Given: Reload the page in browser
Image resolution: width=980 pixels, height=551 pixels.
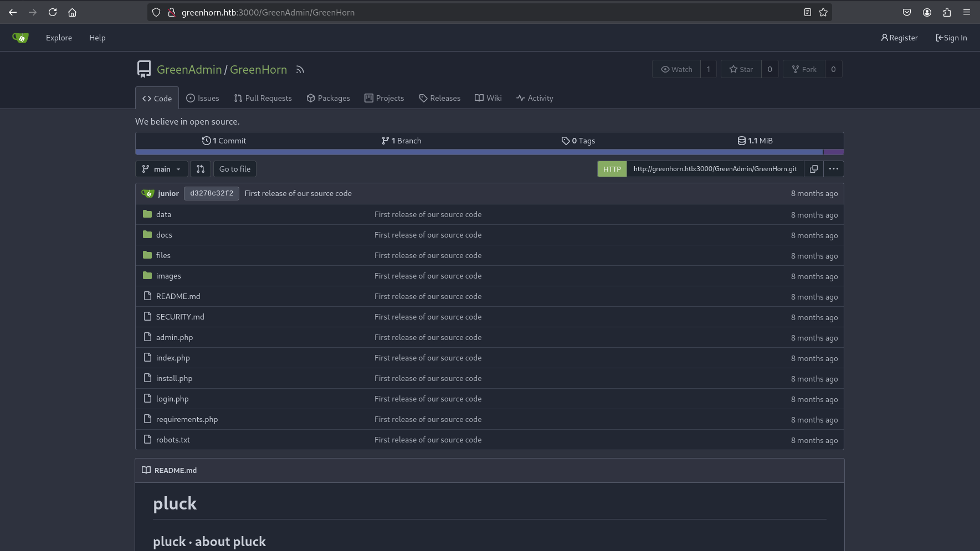Looking at the screenshot, I should click(x=53, y=12).
